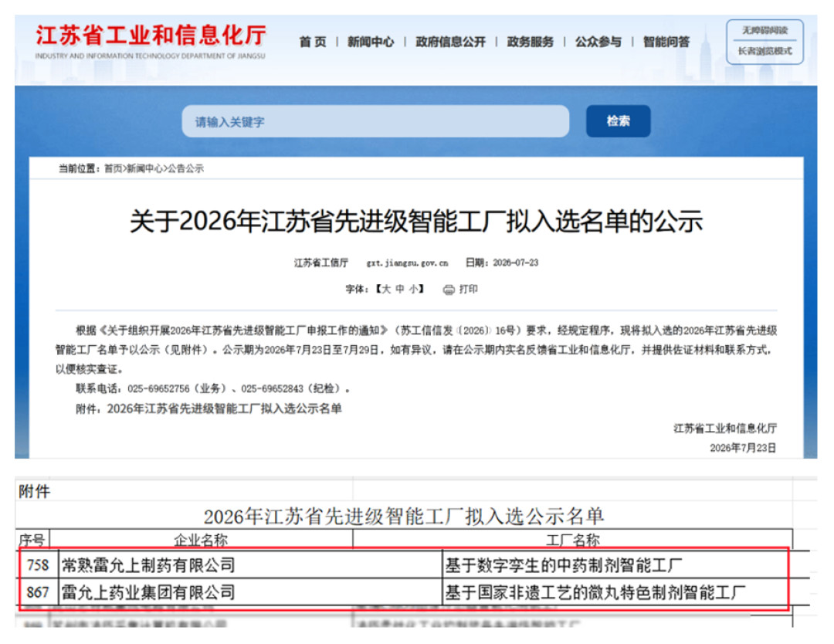
Task: Click the 附件 cell in the spreadsheet
Action: click(x=35, y=491)
